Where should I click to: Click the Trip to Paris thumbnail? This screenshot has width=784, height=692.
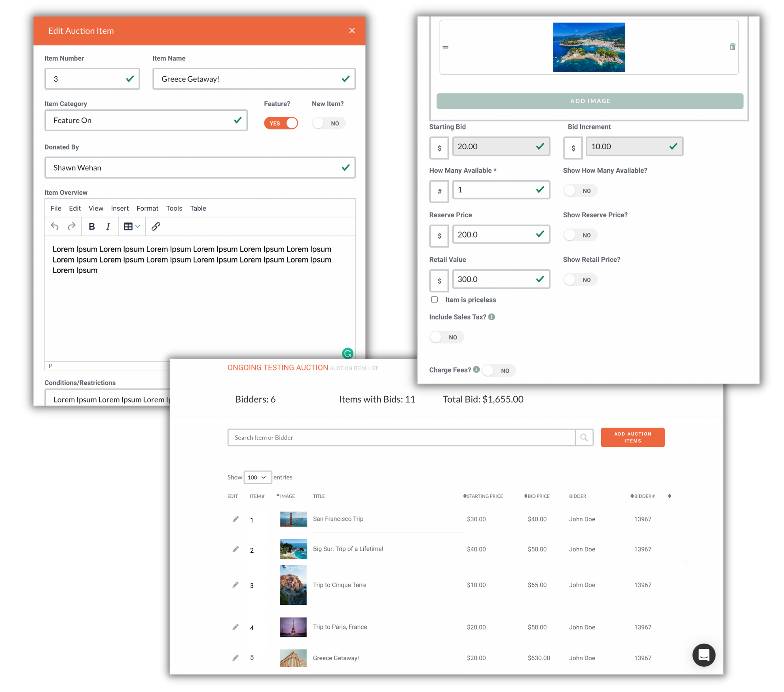[x=293, y=627]
